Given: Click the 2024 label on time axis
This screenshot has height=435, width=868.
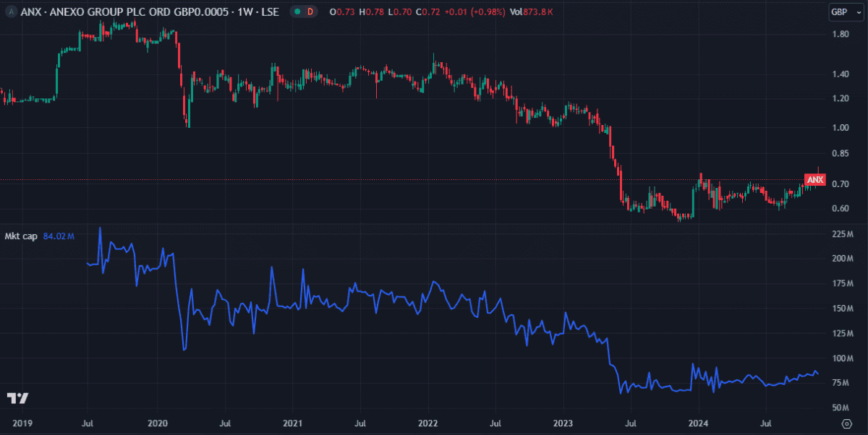Looking at the screenshot, I should click(x=699, y=422).
